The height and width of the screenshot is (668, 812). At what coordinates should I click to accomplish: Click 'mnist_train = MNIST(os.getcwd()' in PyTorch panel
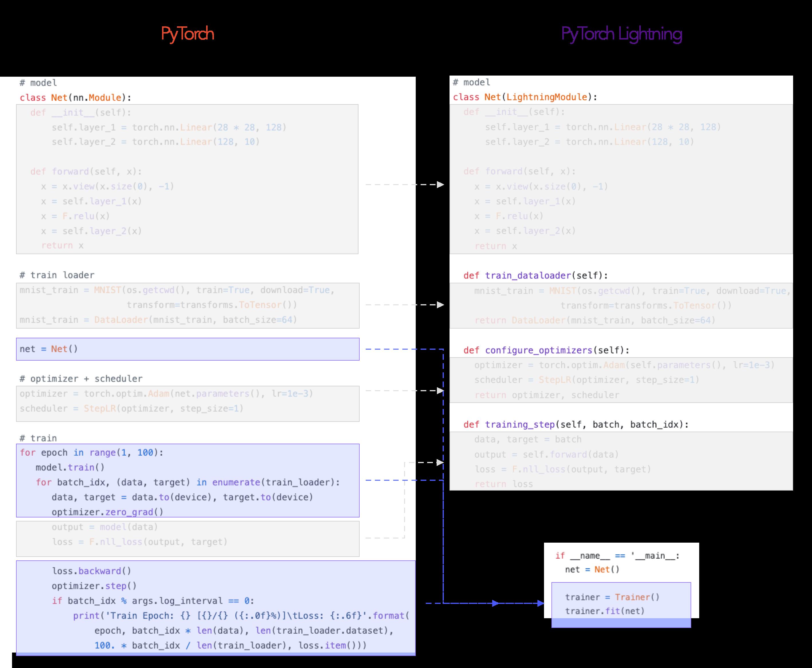coord(177,290)
